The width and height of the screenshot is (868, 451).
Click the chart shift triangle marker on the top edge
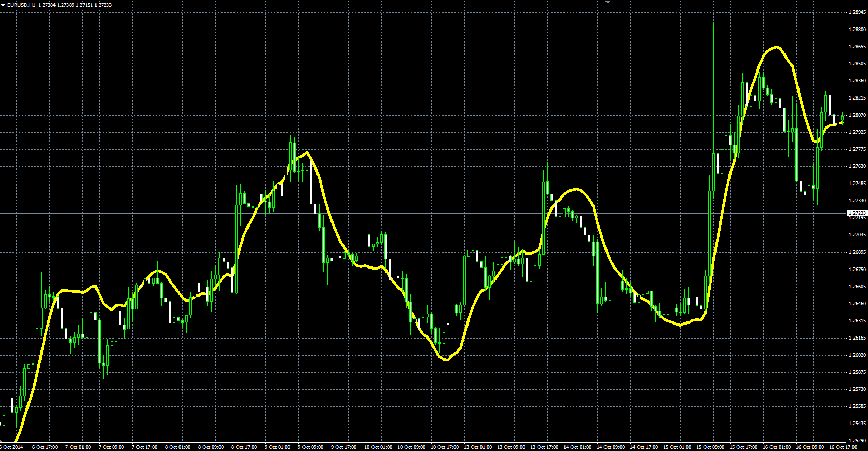[x=608, y=2]
